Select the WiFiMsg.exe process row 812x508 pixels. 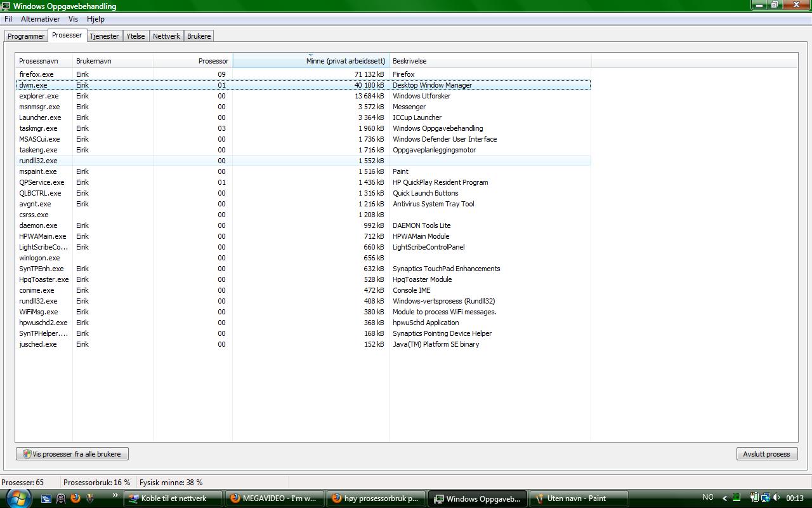tap(303, 312)
